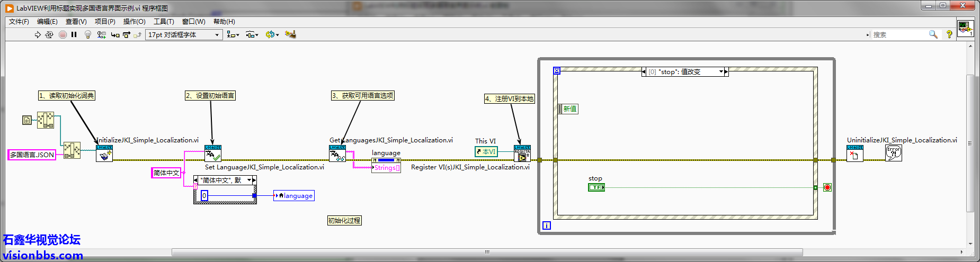Click the Step Into button
The image size is (980, 262).
[x=115, y=34]
